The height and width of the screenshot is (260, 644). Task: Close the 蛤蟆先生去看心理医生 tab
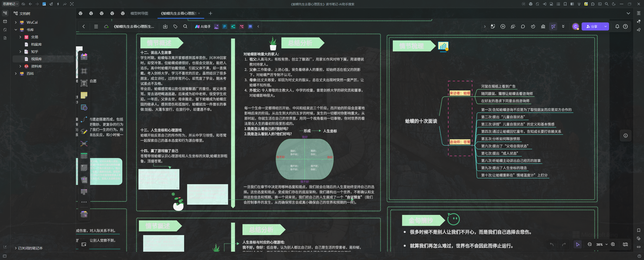pyautogui.click(x=199, y=13)
